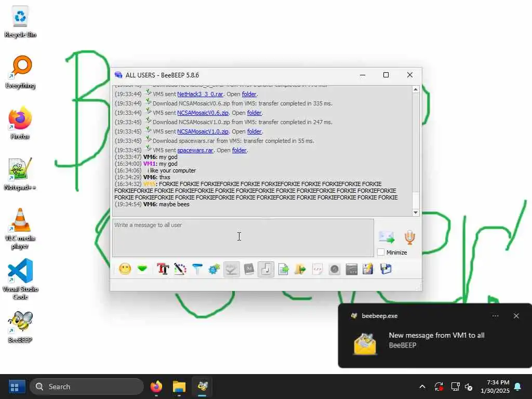The image size is (532, 399).
Task: Open folder link on NCSAMosaicV1.0.zip row
Action: coord(254,131)
